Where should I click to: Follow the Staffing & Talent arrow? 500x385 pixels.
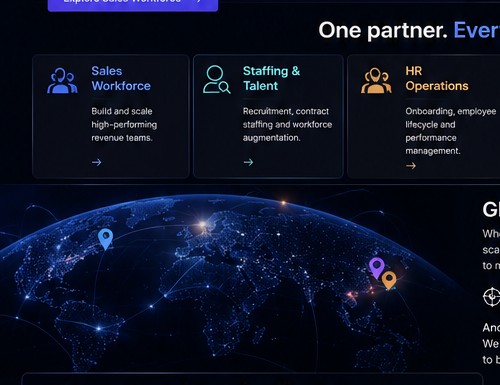pyautogui.click(x=248, y=162)
